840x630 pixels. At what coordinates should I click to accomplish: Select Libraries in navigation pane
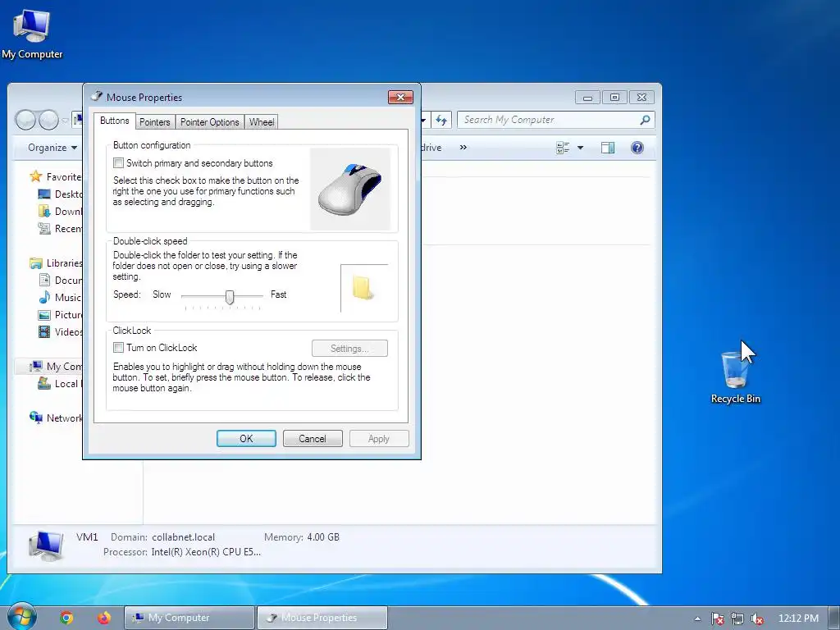coord(56,263)
